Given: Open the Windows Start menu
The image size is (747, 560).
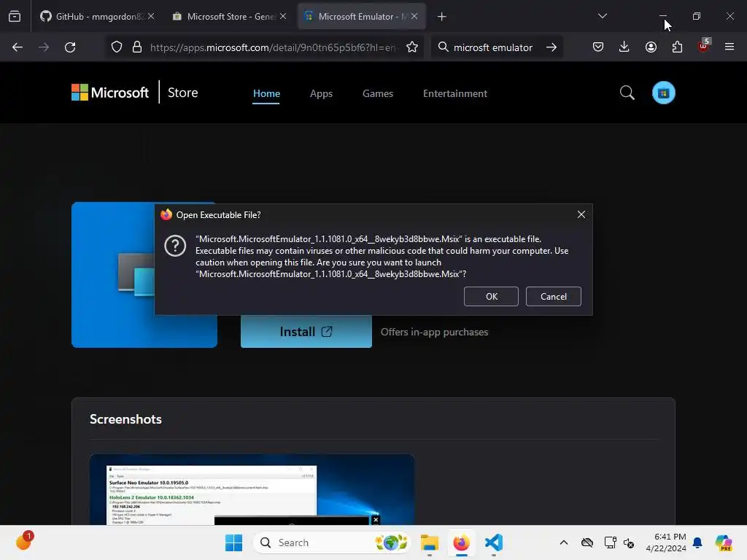Looking at the screenshot, I should point(233,542).
